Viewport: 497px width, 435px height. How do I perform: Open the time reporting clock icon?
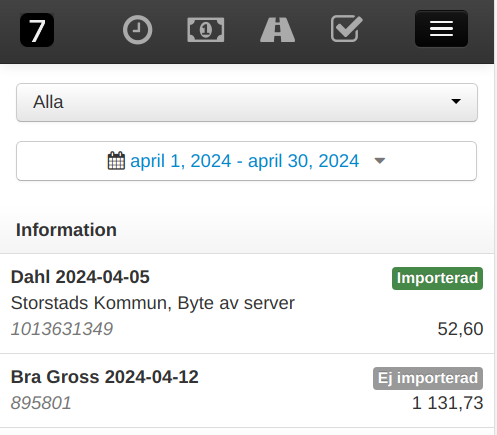pyautogui.click(x=137, y=30)
